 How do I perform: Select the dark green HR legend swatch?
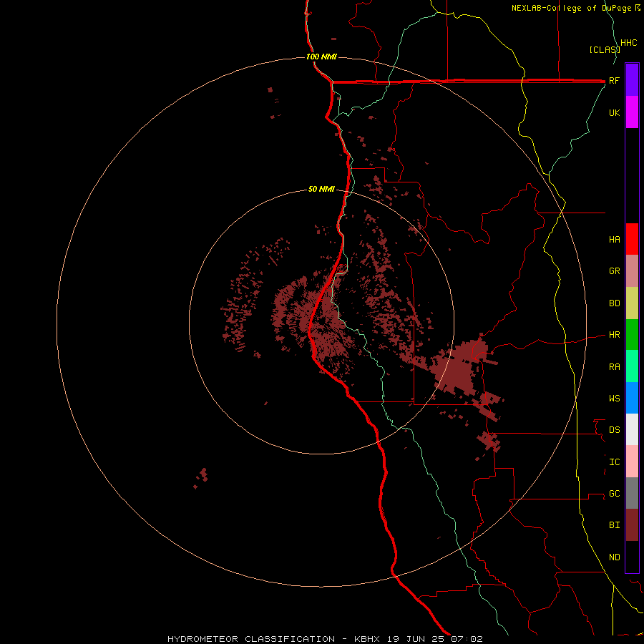[x=632, y=335]
